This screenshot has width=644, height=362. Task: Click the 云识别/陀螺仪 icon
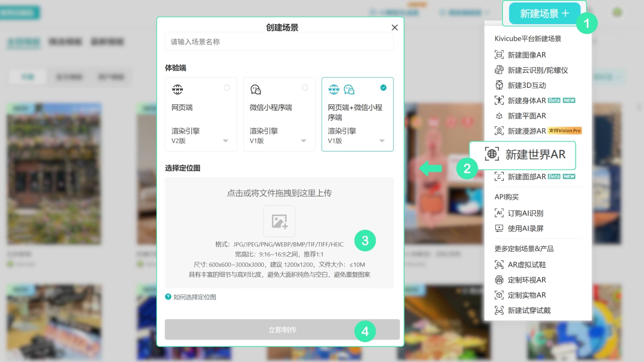pos(499,70)
